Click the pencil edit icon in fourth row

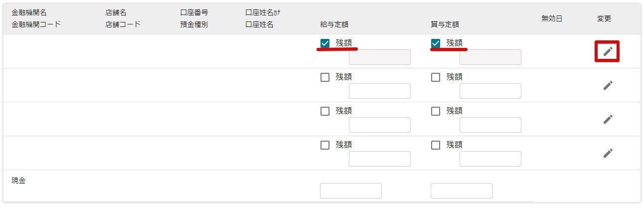coord(607,153)
